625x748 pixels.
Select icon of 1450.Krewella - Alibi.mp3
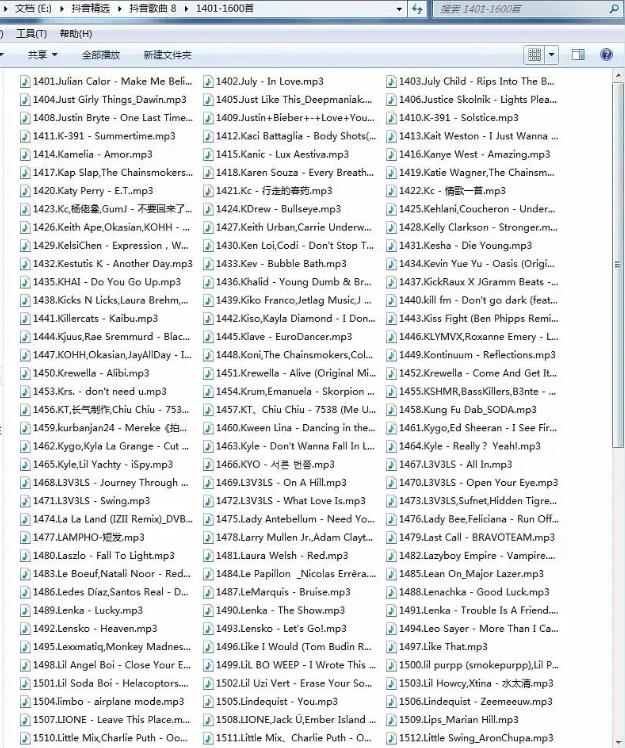(25, 374)
